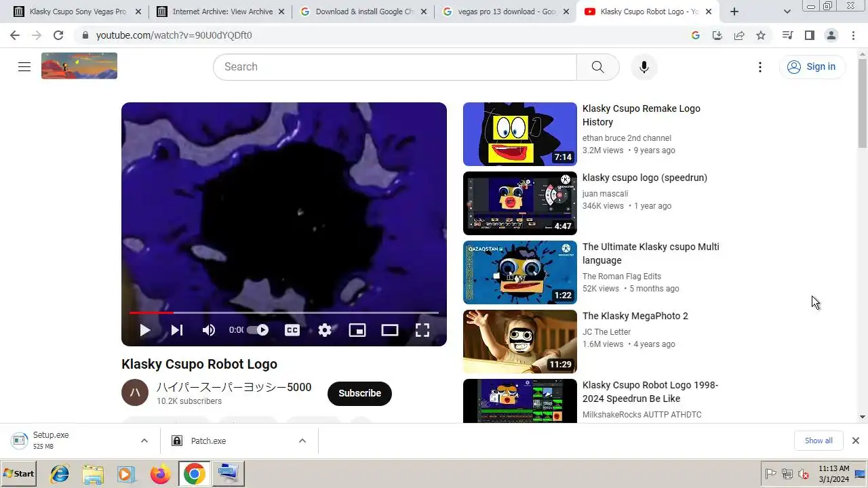The width and height of the screenshot is (868, 488).
Task: Open the Patch.exe downloaded file
Action: tap(208, 441)
